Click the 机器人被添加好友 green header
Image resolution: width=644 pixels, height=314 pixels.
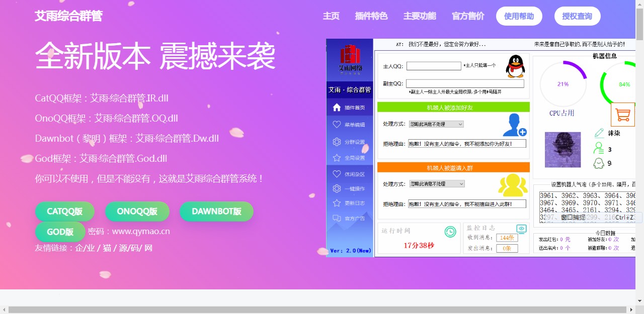453,108
